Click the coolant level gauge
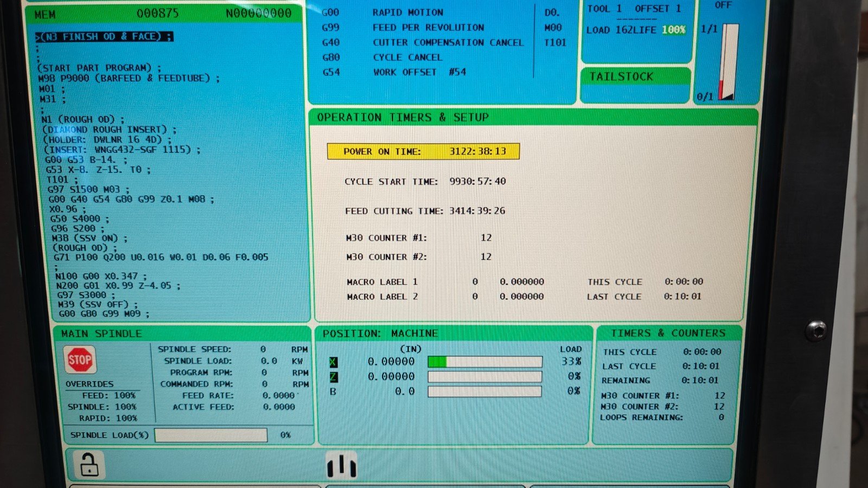The height and width of the screenshot is (488, 868). (x=727, y=62)
